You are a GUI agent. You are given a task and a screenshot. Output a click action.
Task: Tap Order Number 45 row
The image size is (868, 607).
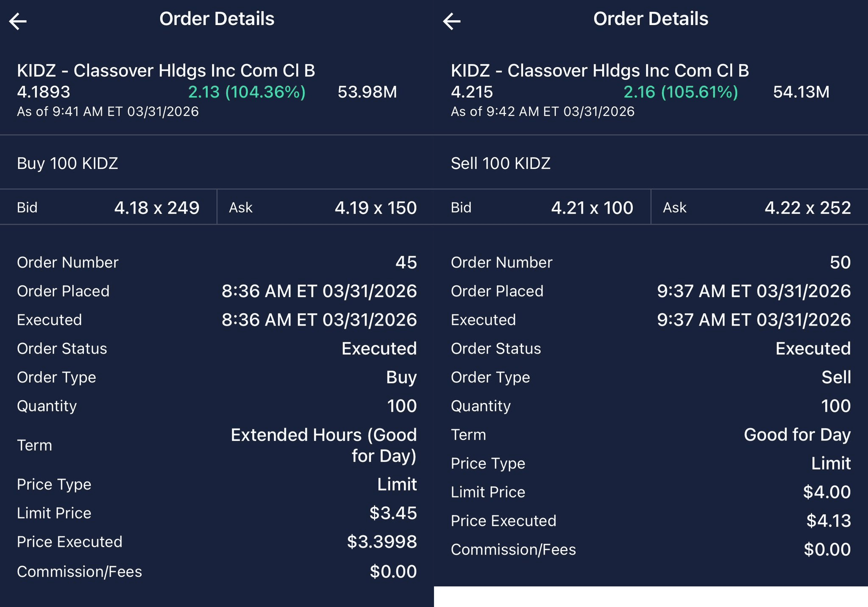tap(217, 262)
